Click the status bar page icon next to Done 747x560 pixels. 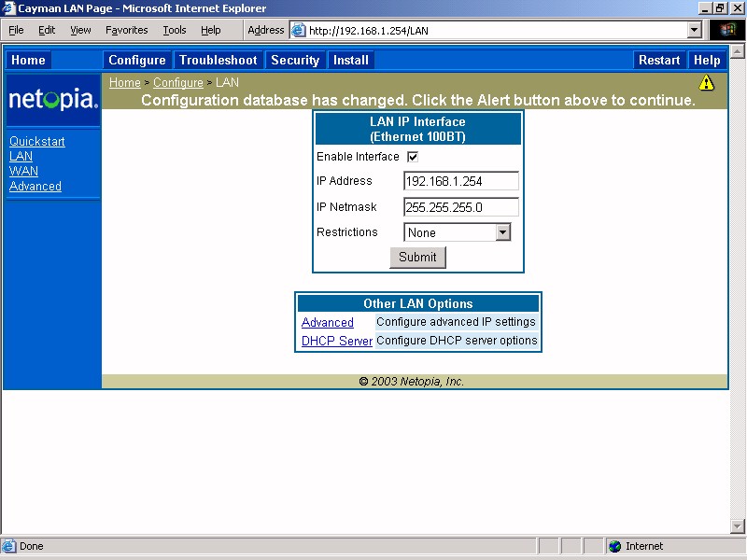pos(8,546)
